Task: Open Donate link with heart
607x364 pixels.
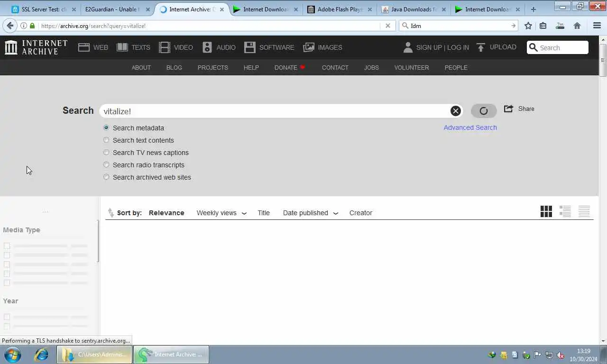Action: click(x=290, y=67)
